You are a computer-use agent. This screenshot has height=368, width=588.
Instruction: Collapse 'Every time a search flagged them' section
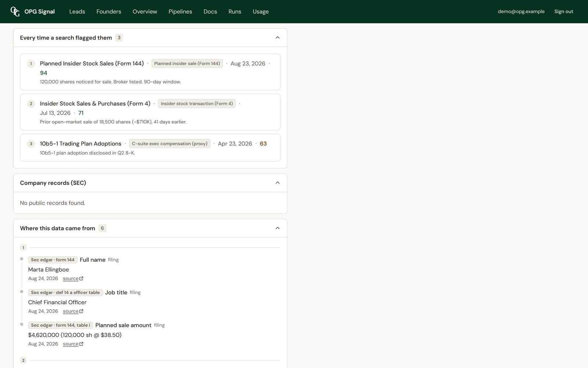click(277, 38)
